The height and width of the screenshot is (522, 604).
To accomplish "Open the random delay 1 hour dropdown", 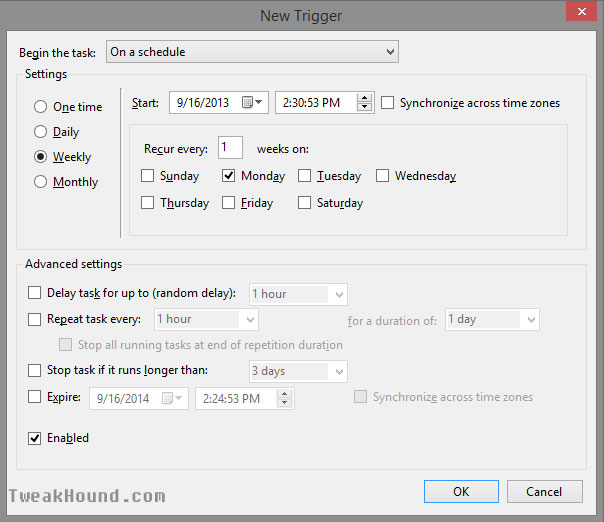I will click(298, 295).
